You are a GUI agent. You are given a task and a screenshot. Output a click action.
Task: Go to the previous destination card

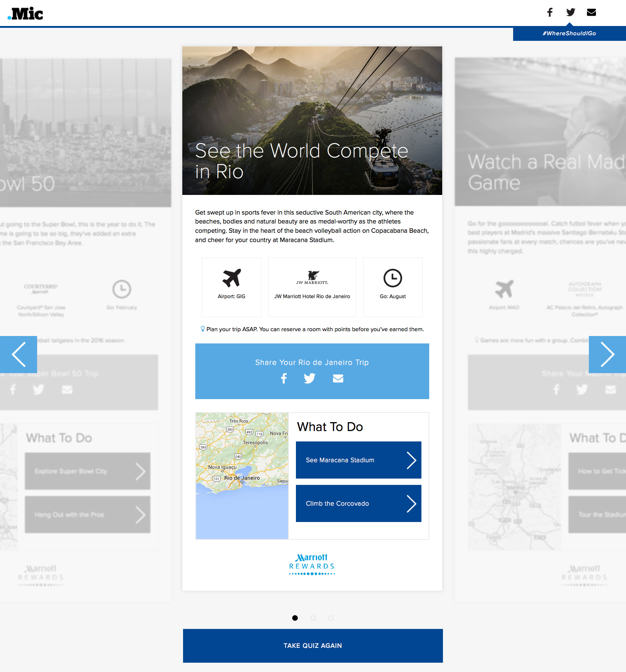[x=19, y=354]
